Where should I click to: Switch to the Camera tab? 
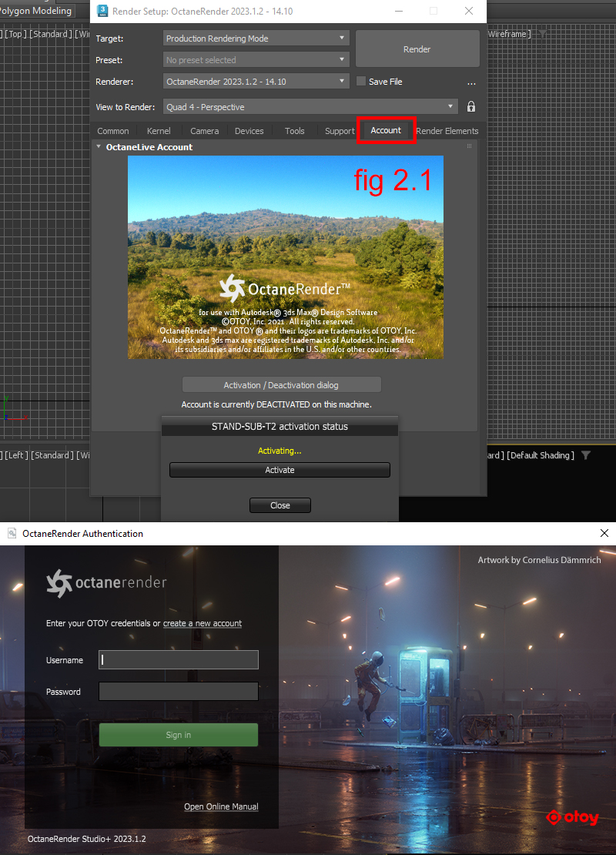click(204, 131)
